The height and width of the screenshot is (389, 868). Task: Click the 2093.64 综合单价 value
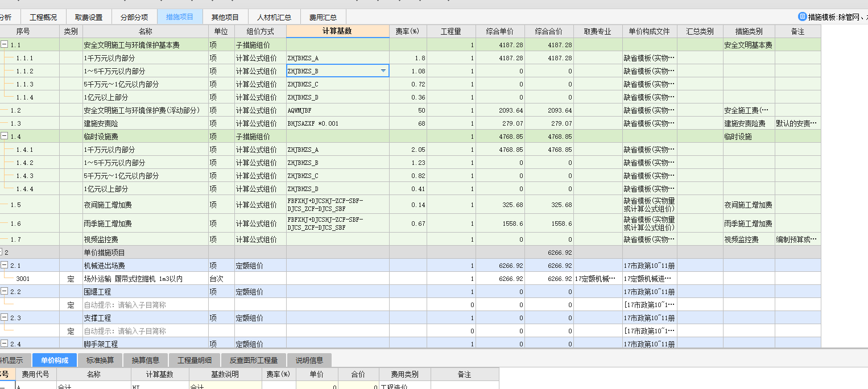coord(500,110)
